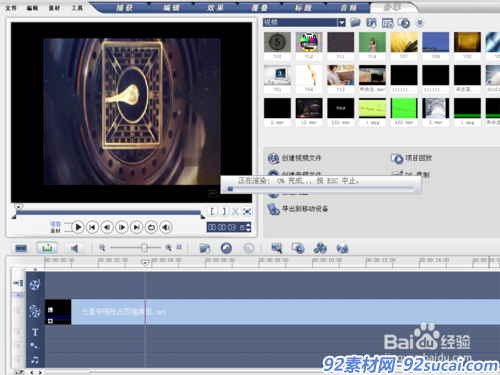
Task: Click the timeline zoom-out magnifier
Action: 102,247
